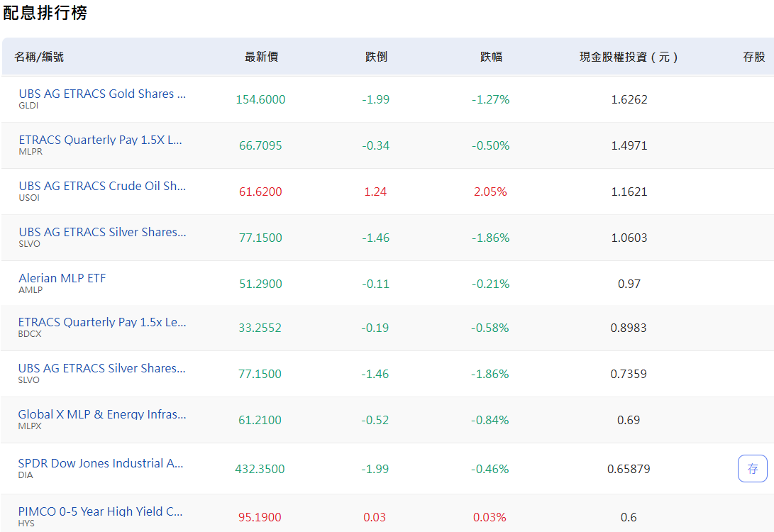This screenshot has width=774, height=532.
Task: Click dividend value 0.7359
Action: [629, 374]
